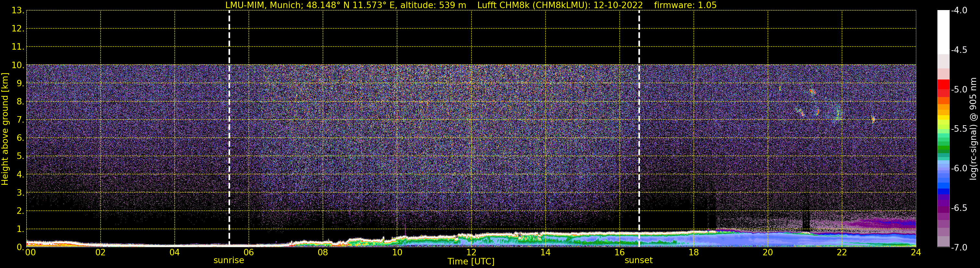This screenshot has width=980, height=268.
Task: Click the '-6.0' colorbar tick label
Action: pyautogui.click(x=959, y=168)
